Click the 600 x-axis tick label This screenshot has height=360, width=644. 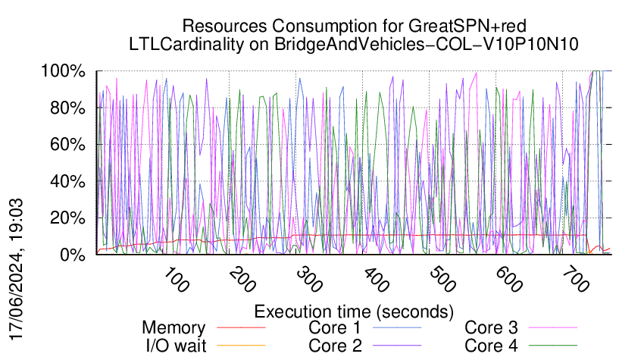click(509, 280)
